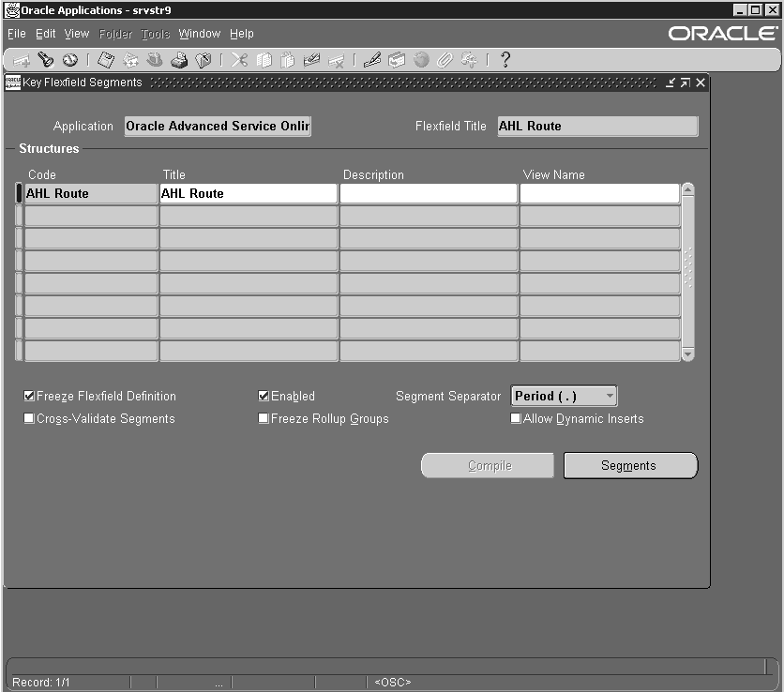This screenshot has width=784, height=692.
Task: Click scroll down arrow in Structures list
Action: pos(688,354)
